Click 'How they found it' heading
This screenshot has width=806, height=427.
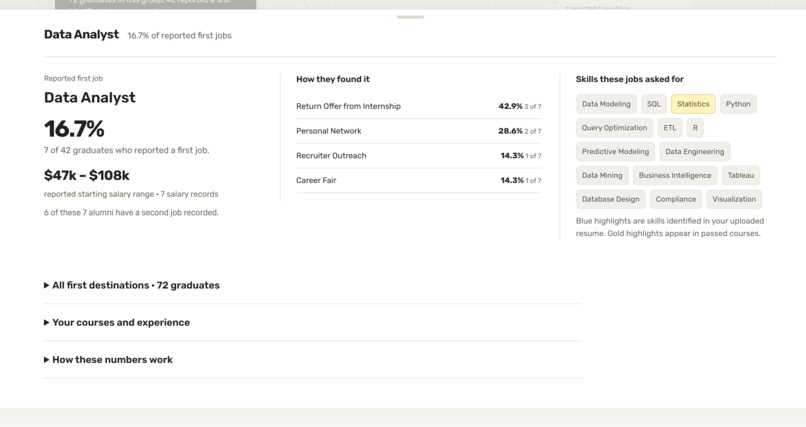tap(333, 79)
